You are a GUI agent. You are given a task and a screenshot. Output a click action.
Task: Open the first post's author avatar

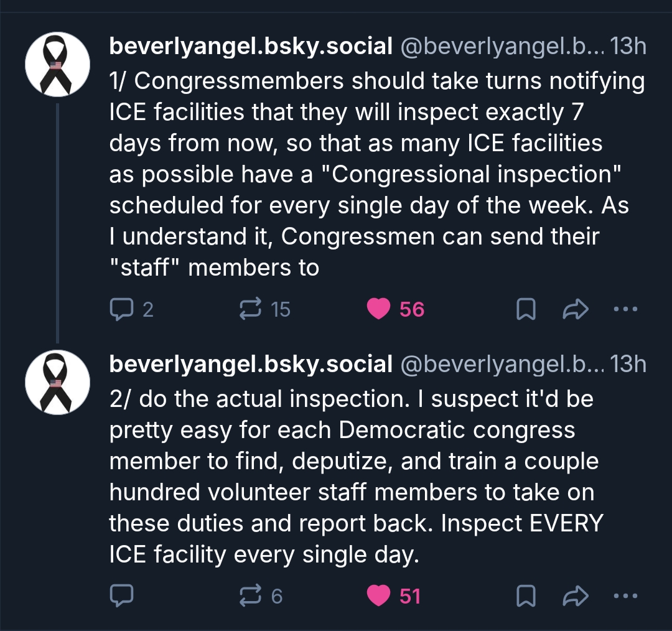(57, 64)
